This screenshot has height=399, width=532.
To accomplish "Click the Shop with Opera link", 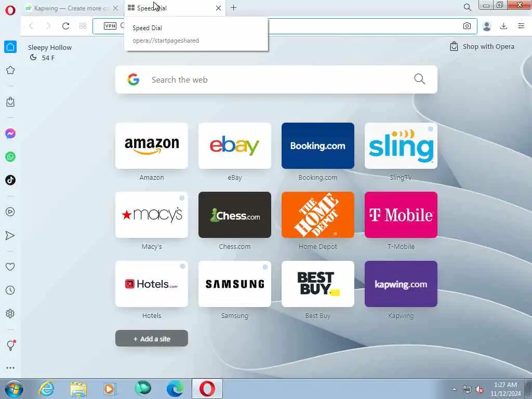I will [x=482, y=46].
